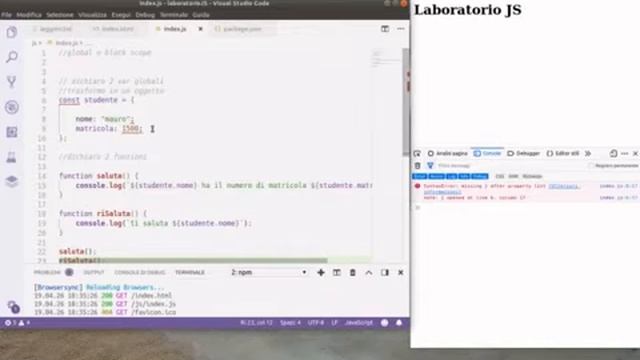Change the JavaScript language mode in status bar
Image resolution: width=640 pixels, height=360 pixels.
click(359, 322)
